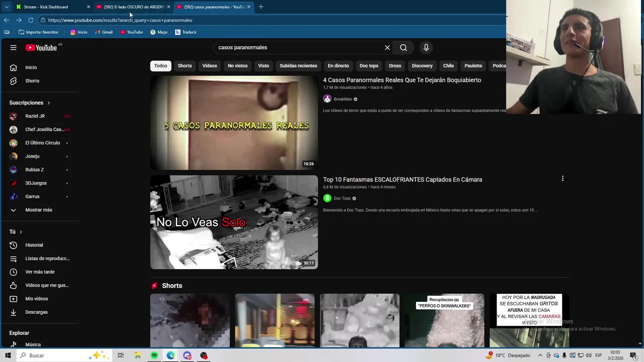Open a new browser tab
The image size is (644, 362).
coord(261,7)
